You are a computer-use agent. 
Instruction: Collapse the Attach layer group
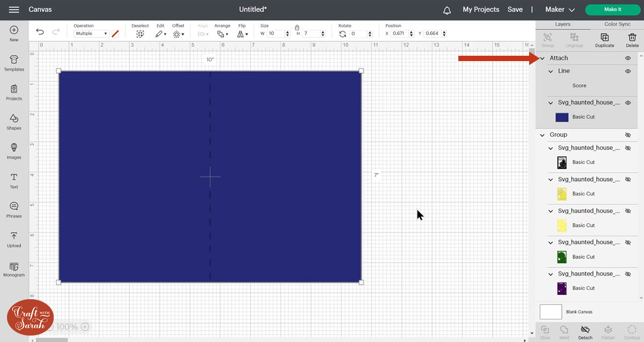pyautogui.click(x=543, y=58)
